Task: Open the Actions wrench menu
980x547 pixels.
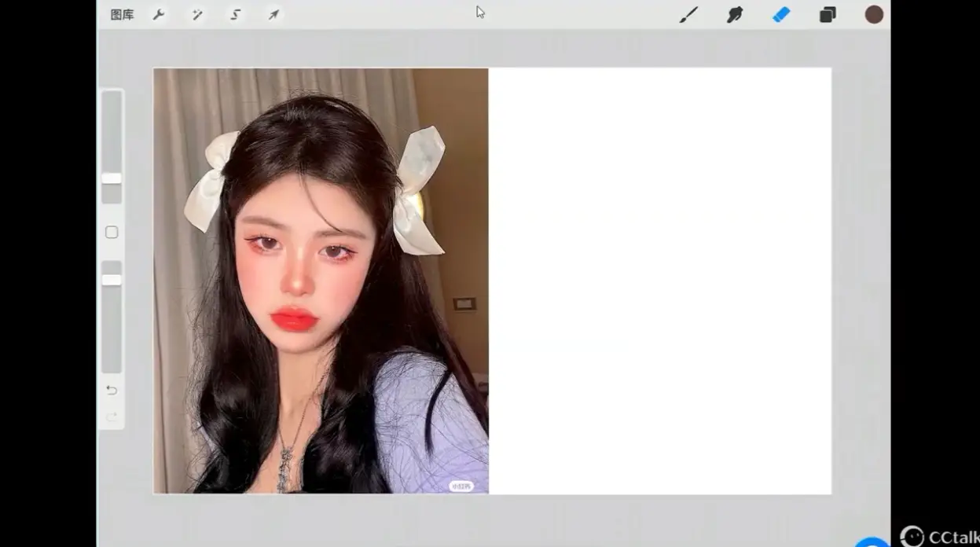Action: [160, 14]
